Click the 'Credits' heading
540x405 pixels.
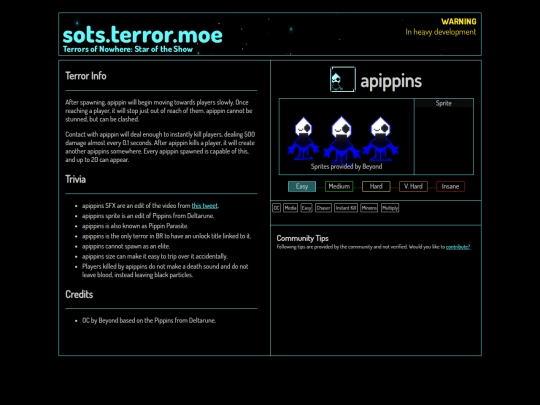(x=79, y=294)
